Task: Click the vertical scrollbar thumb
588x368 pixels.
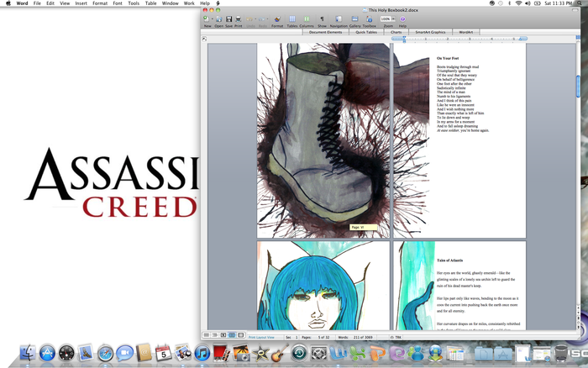Action: (578, 87)
